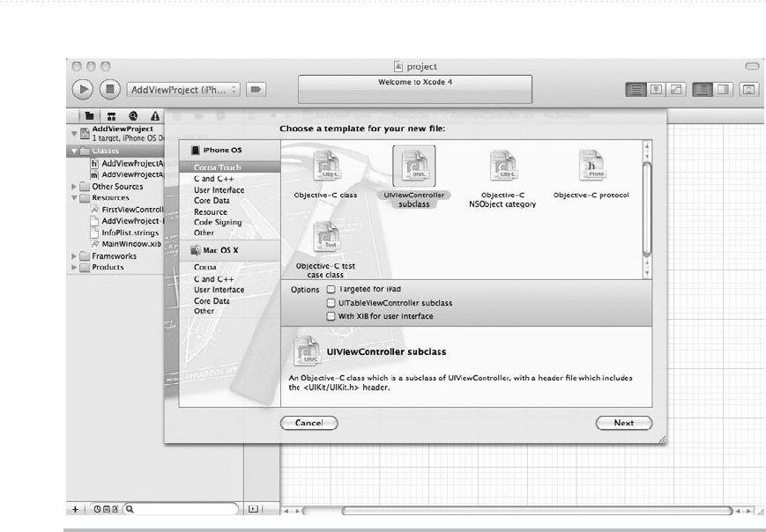
Task: Click the Cancel button
Action: (x=309, y=423)
